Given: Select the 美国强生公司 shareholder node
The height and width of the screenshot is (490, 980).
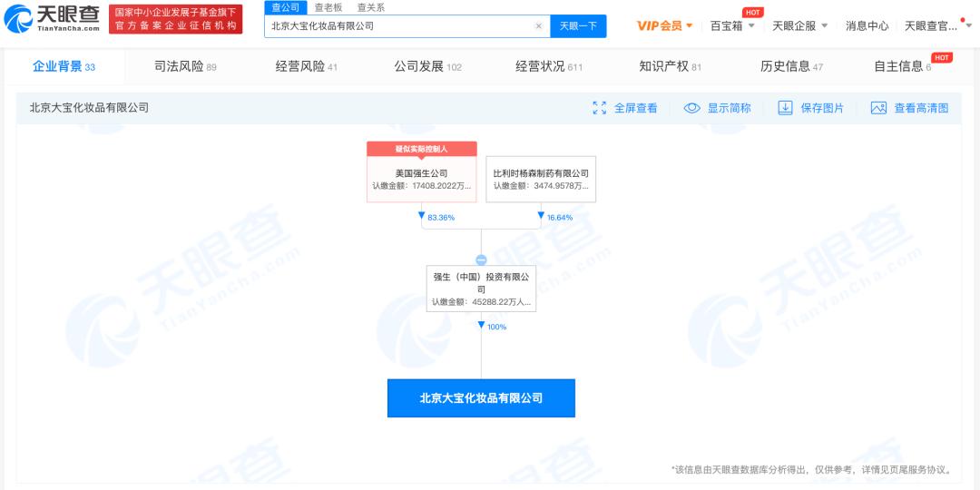Looking at the screenshot, I should point(422,179).
